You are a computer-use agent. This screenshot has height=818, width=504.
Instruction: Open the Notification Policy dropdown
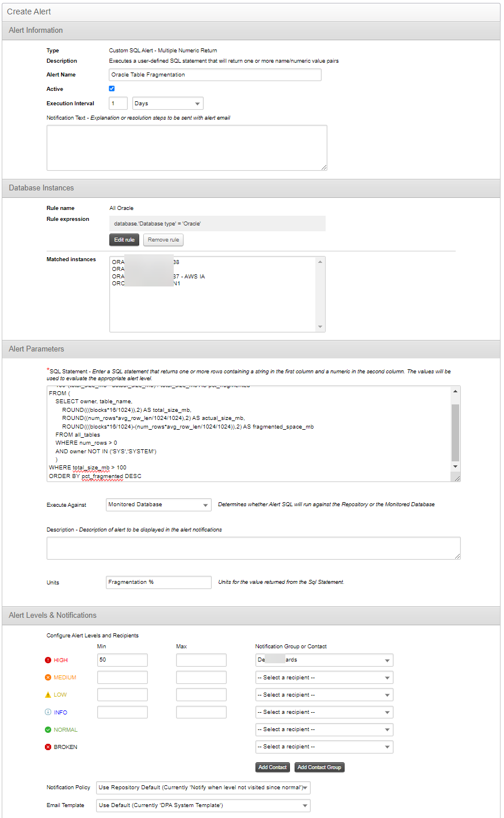203,788
